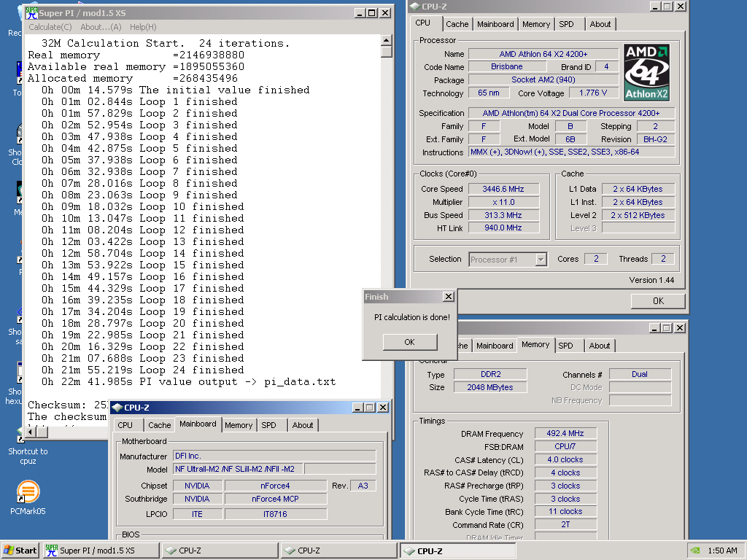Viewport: 747px width, 560px height.
Task: Select Memory tab in the CPU-Z mainboard window
Action: click(x=239, y=425)
